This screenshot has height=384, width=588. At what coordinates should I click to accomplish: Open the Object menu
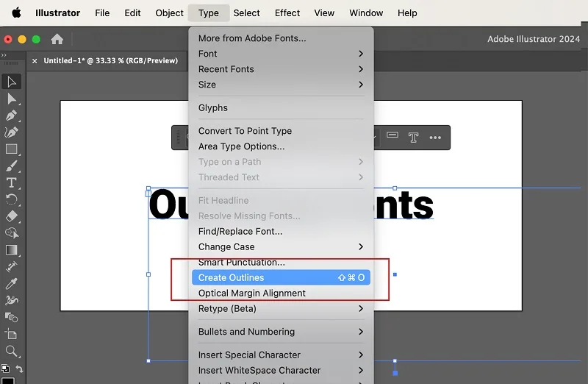tap(170, 13)
